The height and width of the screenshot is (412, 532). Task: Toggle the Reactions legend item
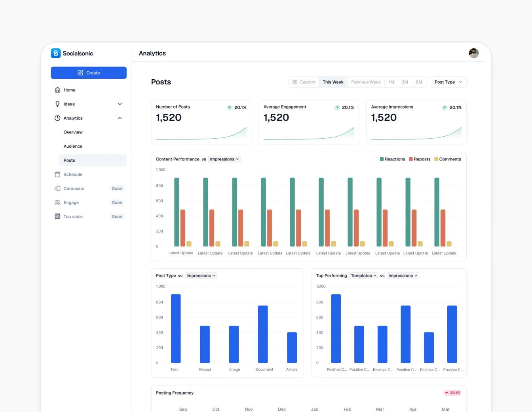coord(392,159)
